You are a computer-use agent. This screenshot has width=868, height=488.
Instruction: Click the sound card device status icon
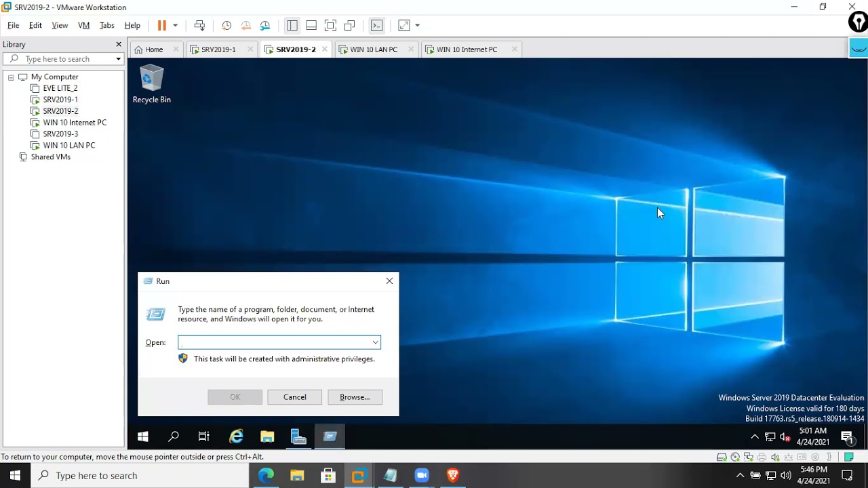(x=775, y=457)
